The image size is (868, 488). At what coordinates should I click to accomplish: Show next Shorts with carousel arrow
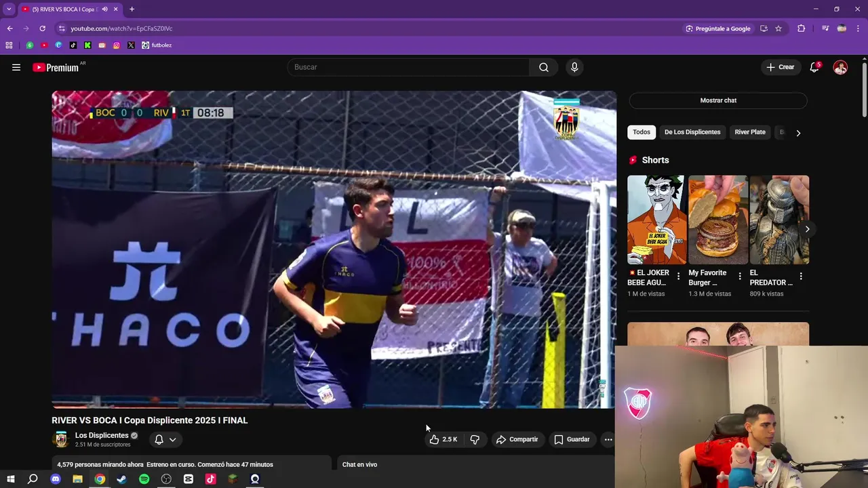(x=807, y=229)
